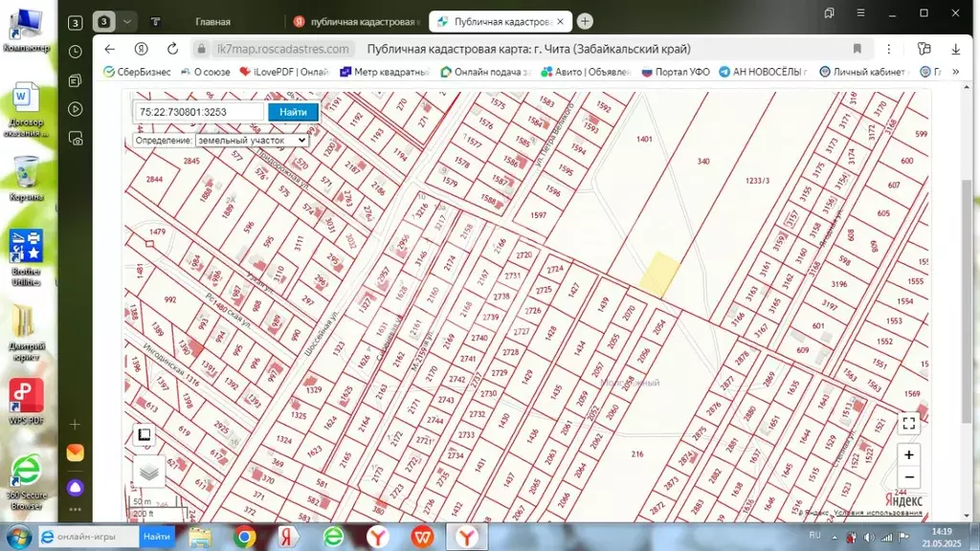The width and height of the screenshot is (980, 551).
Task: Open the map ruler measurement tool
Action: point(145,435)
